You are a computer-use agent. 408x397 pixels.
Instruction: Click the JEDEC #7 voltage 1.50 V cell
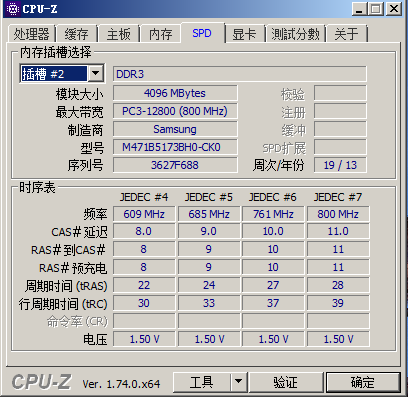(338, 339)
